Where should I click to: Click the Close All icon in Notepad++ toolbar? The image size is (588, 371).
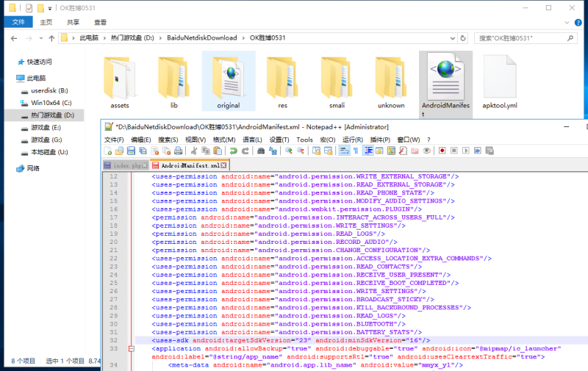point(167,151)
